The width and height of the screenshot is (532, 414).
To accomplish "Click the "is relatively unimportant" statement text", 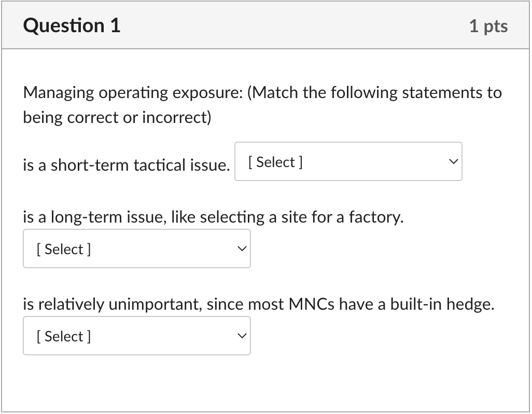I will click(110, 304).
